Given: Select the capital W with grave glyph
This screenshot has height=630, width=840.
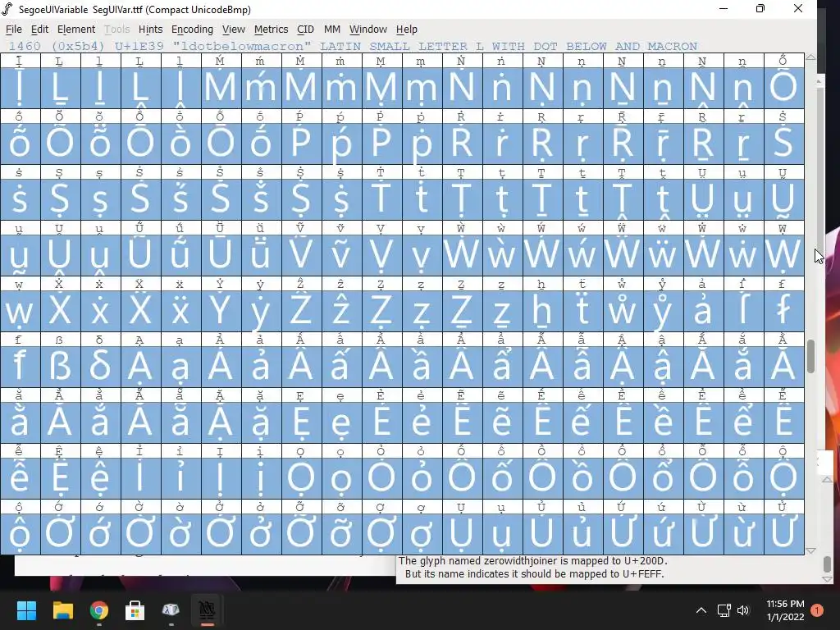Looking at the screenshot, I should 461,254.
